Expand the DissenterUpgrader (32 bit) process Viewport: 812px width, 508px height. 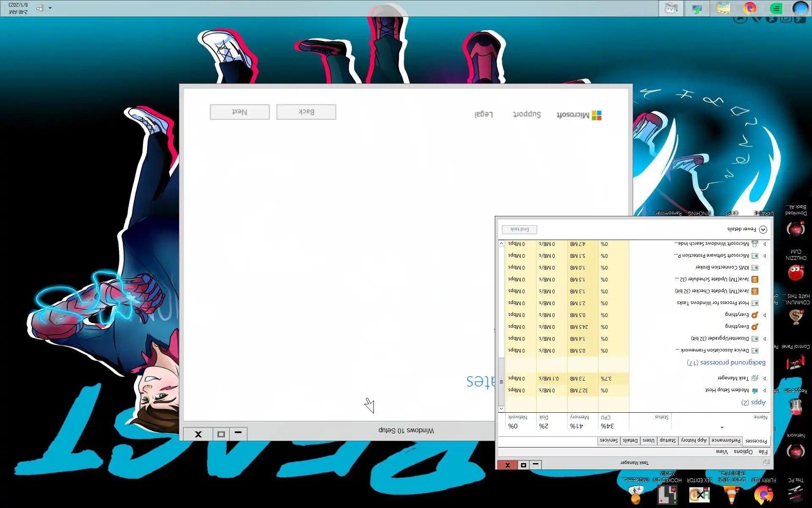click(765, 339)
